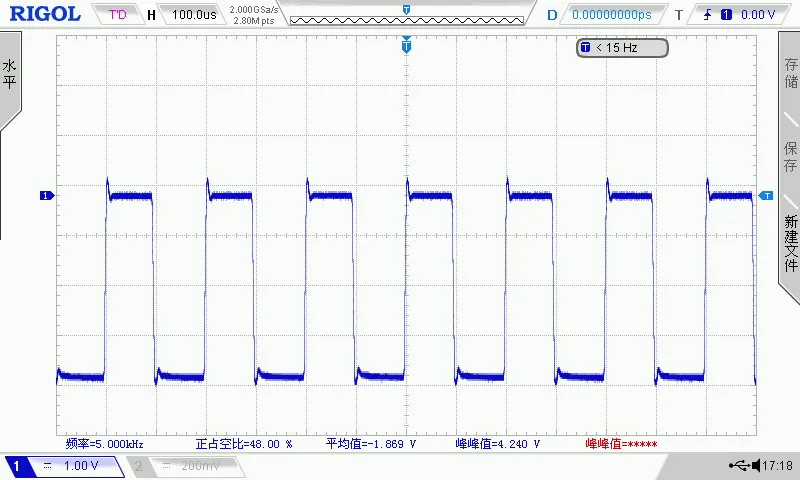Click the trigger source channel 1 badge
Screen dimensions: 800x480
coord(726,15)
